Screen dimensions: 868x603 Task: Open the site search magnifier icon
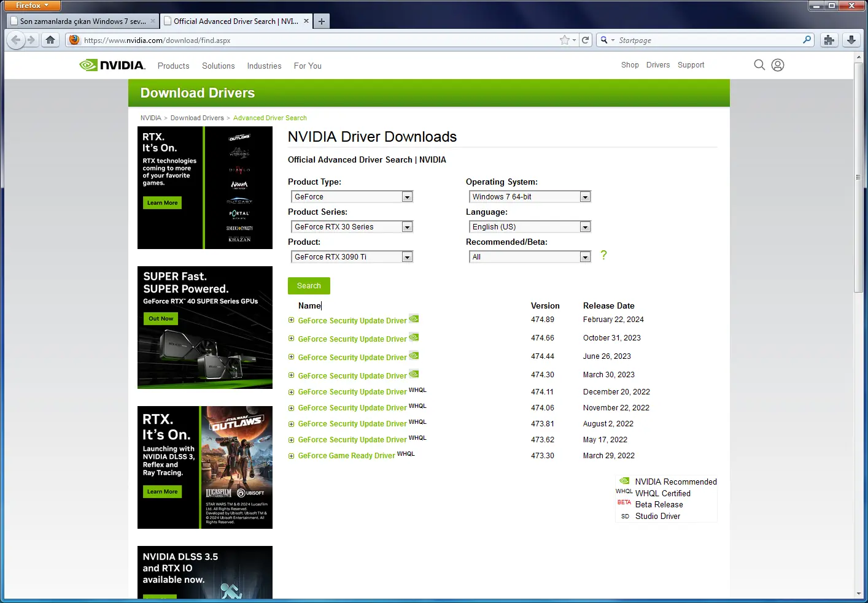coord(759,65)
